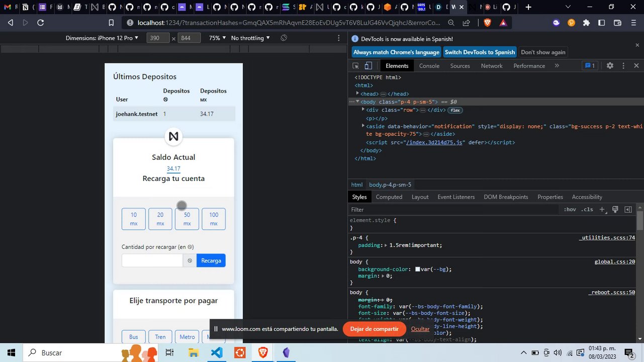
Task: Click the Ocultar link on sharing bar
Action: click(420, 329)
